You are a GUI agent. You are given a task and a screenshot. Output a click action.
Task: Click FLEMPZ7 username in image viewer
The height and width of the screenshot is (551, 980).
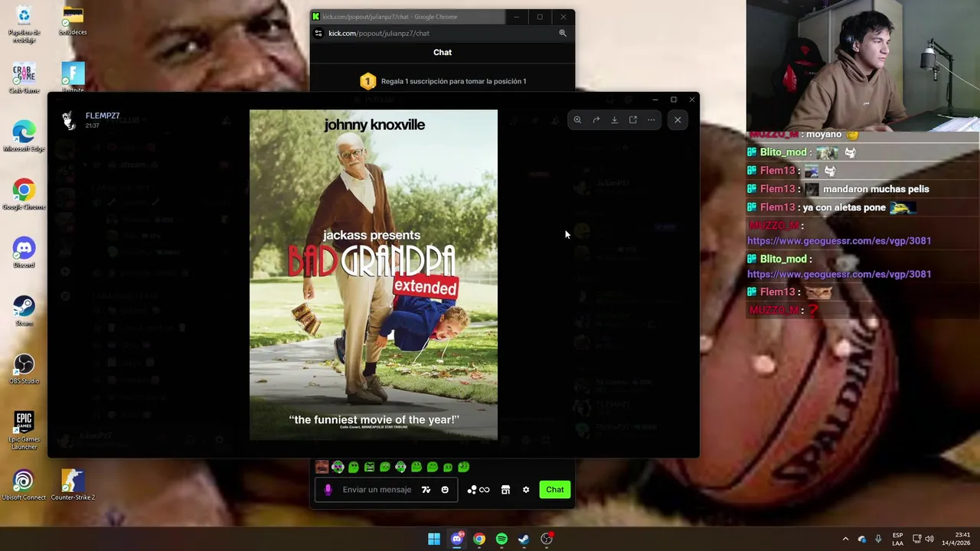pyautogui.click(x=103, y=116)
